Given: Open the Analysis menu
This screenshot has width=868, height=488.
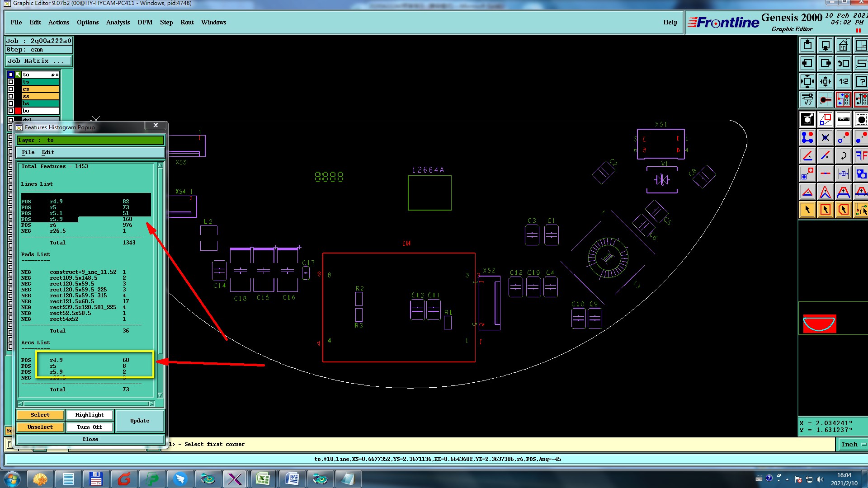Looking at the screenshot, I should pyautogui.click(x=118, y=22).
